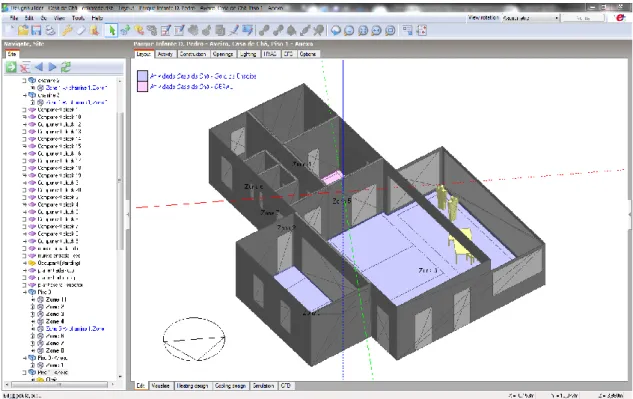The height and width of the screenshot is (399, 633).
Task: Switch to the HVAC tab
Action: click(x=270, y=54)
